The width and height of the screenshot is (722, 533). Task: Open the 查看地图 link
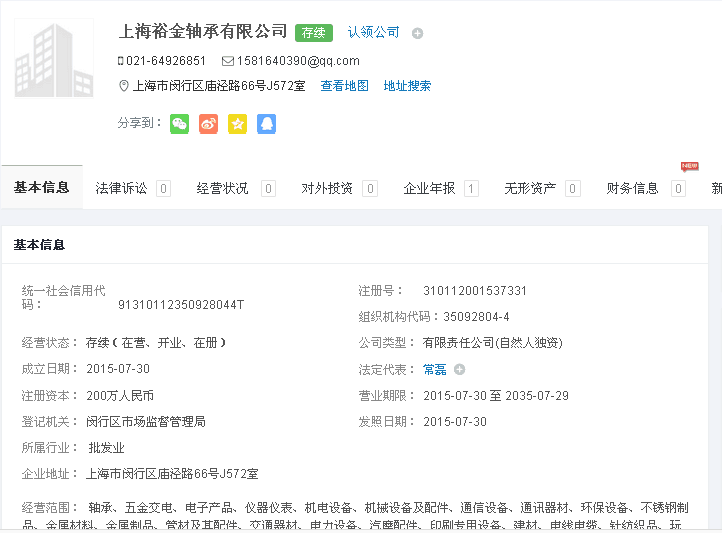point(344,86)
